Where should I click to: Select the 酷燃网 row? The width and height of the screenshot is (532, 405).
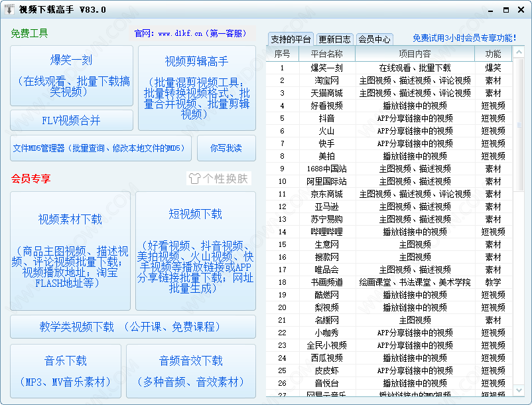pos(389,295)
